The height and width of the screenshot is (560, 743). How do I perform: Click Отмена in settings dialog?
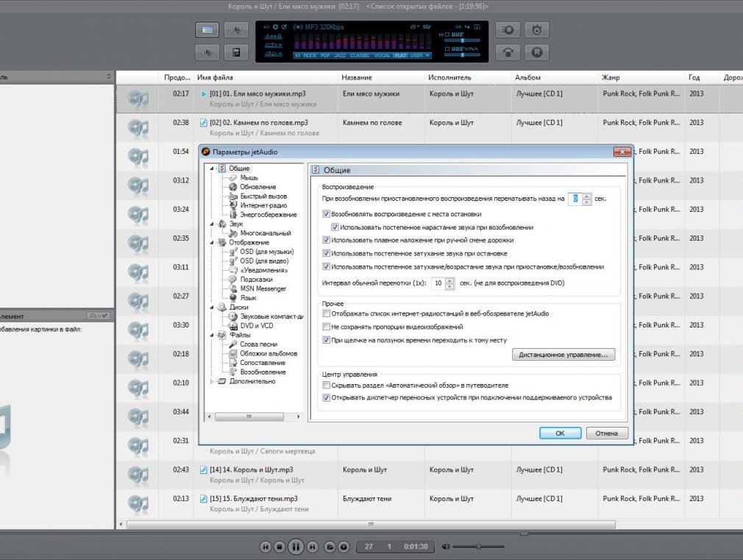606,433
